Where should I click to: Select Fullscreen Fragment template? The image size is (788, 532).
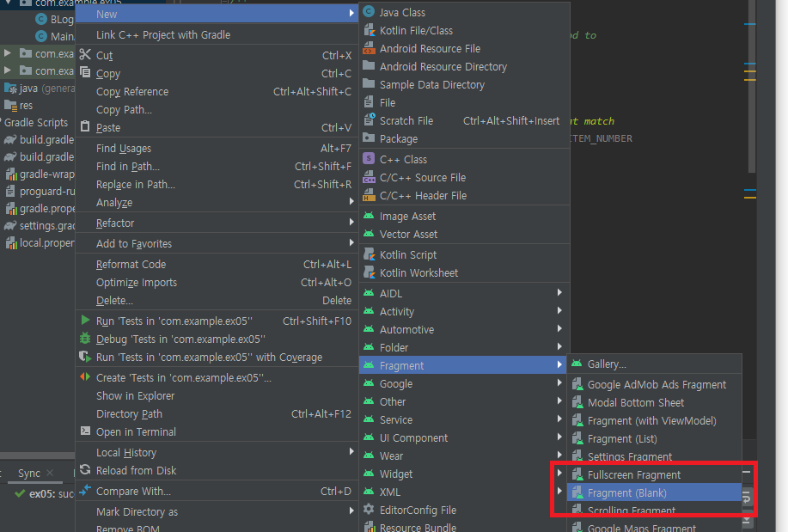pyautogui.click(x=654, y=474)
